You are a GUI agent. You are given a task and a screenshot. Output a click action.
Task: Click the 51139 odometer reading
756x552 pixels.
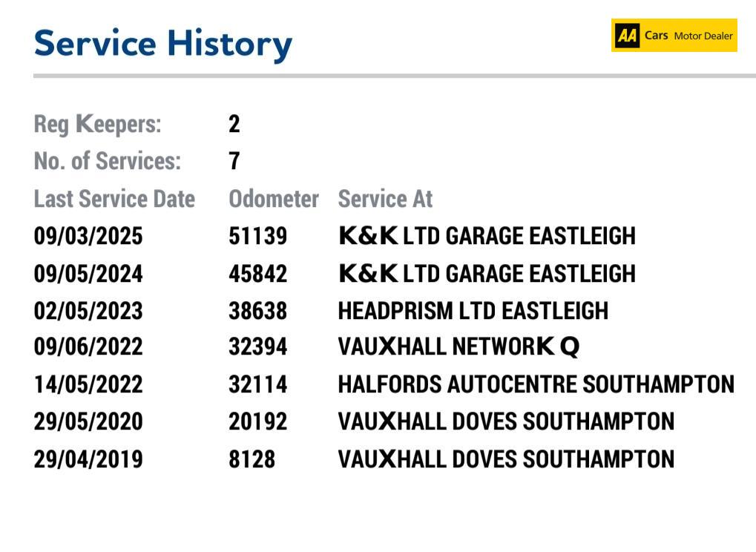[257, 236]
